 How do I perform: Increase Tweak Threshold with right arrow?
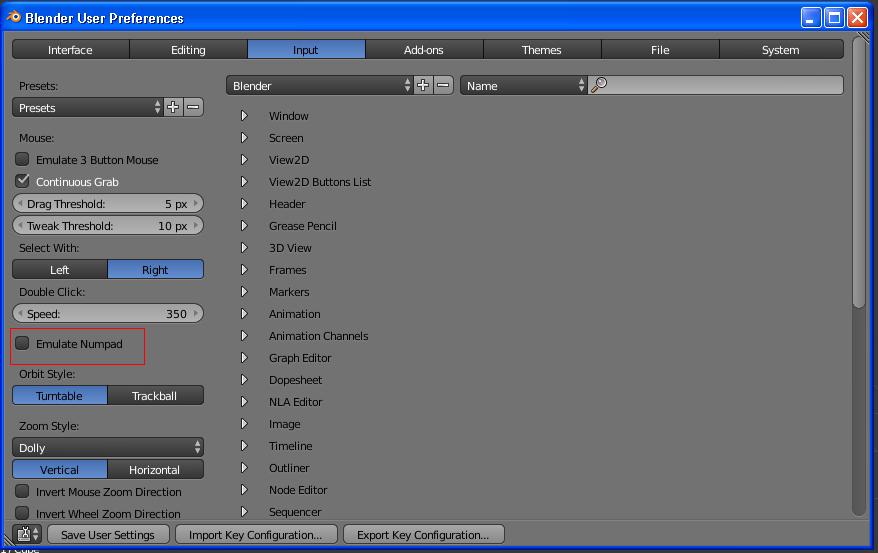click(x=195, y=225)
